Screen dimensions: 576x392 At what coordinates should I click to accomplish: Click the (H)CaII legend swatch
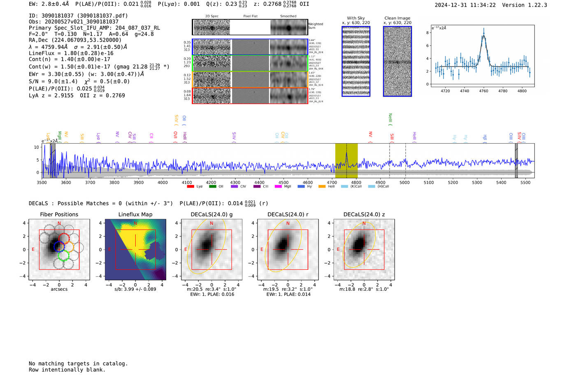[x=372, y=186]
